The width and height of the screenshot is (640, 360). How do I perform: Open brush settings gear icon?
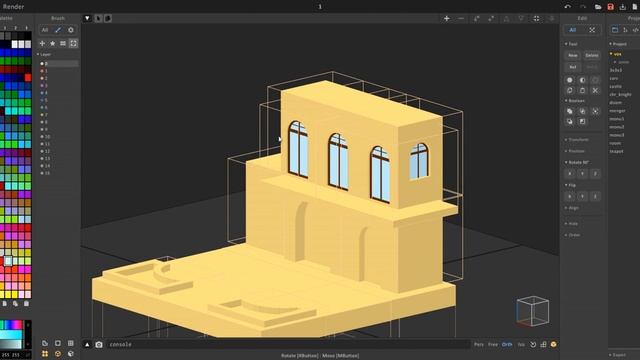pos(71,30)
